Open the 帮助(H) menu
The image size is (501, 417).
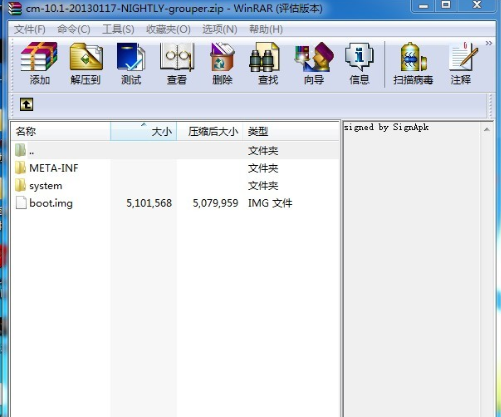click(x=266, y=29)
